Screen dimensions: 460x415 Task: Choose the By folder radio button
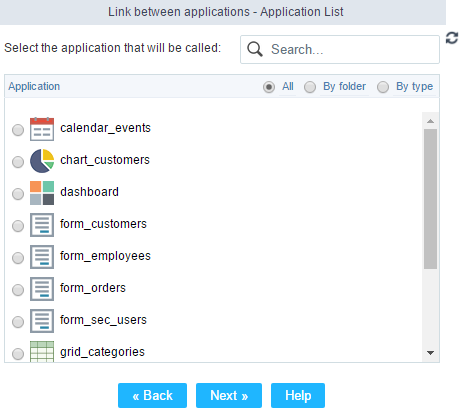pos(310,87)
